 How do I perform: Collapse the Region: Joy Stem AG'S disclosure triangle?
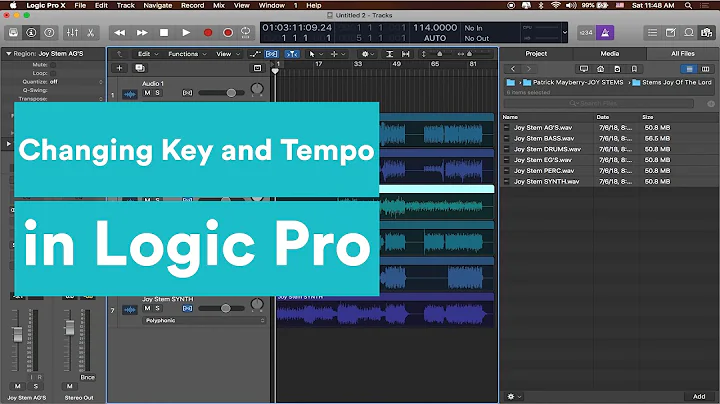pos(8,54)
